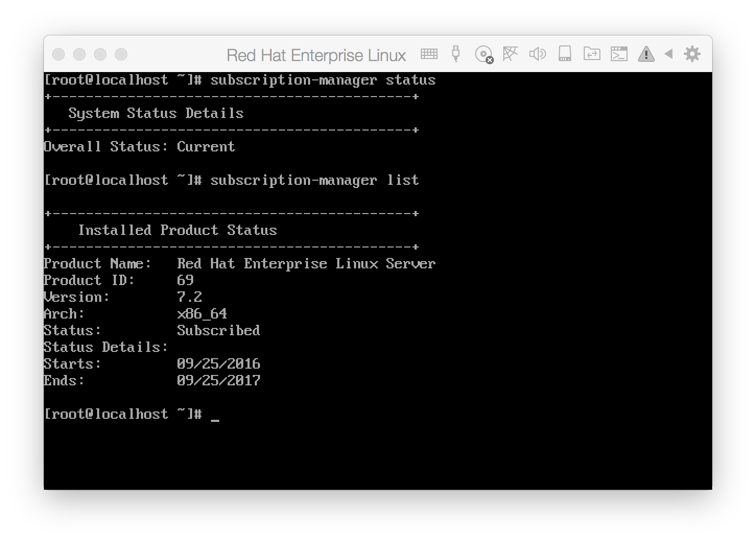
Task: Click the Product ID value '69'
Action: (185, 280)
